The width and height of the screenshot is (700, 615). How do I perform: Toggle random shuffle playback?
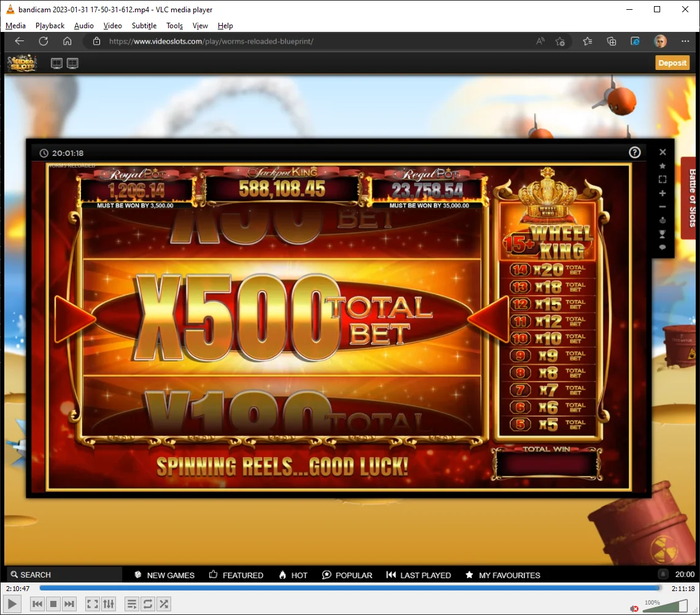pos(164,605)
